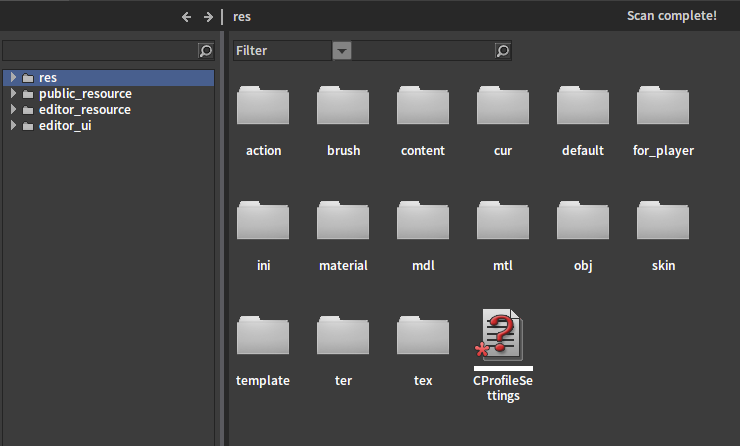Select the tex folder icon

423,335
